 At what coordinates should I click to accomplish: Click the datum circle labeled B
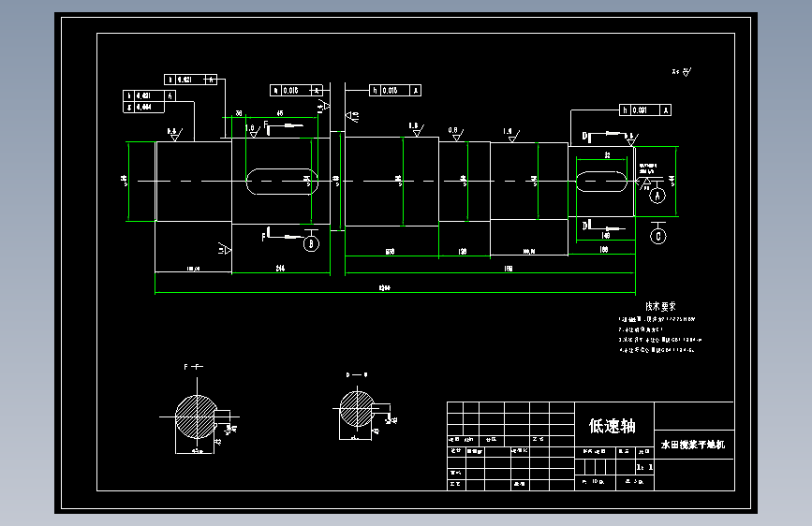pyautogui.click(x=311, y=243)
